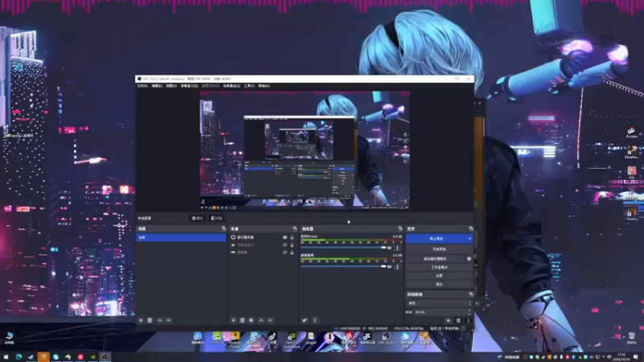Toggle visibility of the source below Text (GDI+)
The width and height of the screenshot is (644, 362).
[285, 253]
